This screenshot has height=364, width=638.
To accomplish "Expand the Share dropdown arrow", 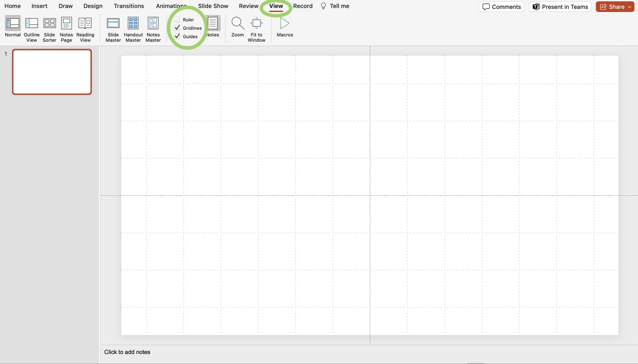I will (x=630, y=7).
